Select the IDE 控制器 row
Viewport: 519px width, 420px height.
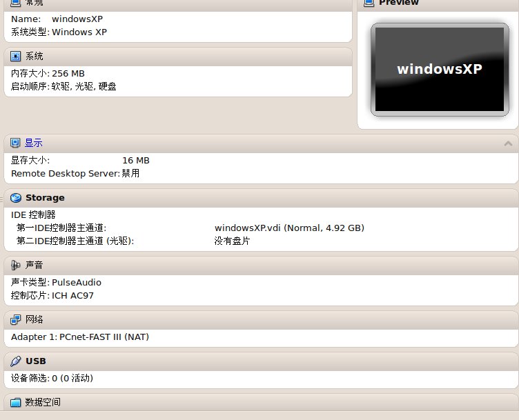coord(33,215)
